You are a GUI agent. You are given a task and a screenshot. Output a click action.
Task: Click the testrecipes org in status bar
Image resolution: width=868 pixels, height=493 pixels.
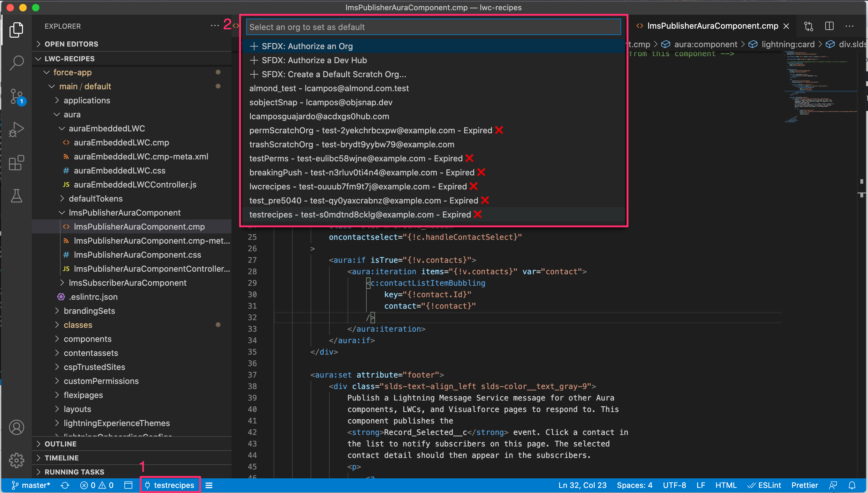(170, 485)
